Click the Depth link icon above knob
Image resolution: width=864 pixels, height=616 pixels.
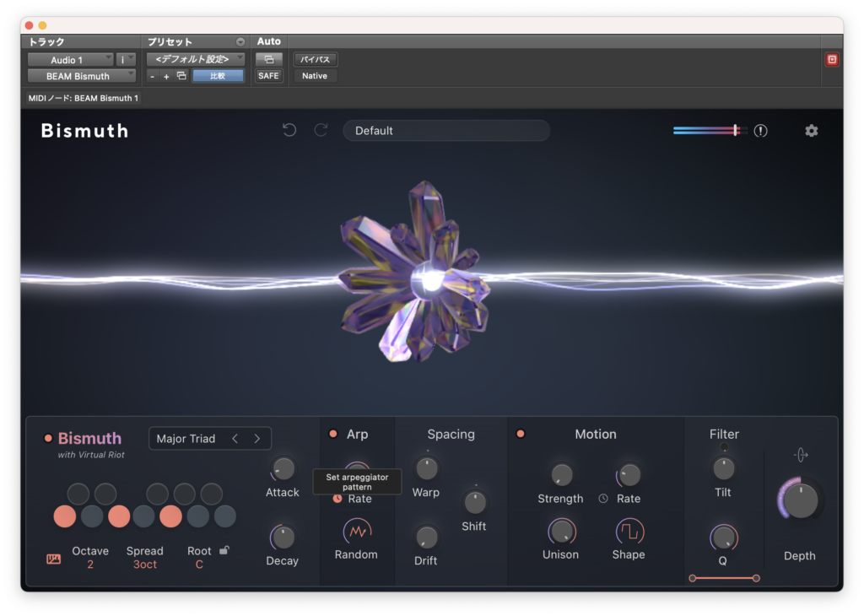[801, 455]
